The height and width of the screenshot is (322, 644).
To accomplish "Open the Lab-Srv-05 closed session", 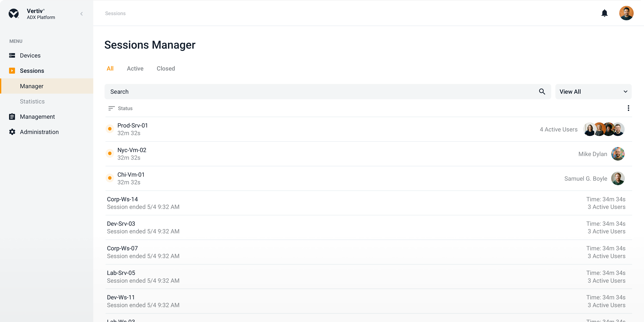I will [368, 276].
